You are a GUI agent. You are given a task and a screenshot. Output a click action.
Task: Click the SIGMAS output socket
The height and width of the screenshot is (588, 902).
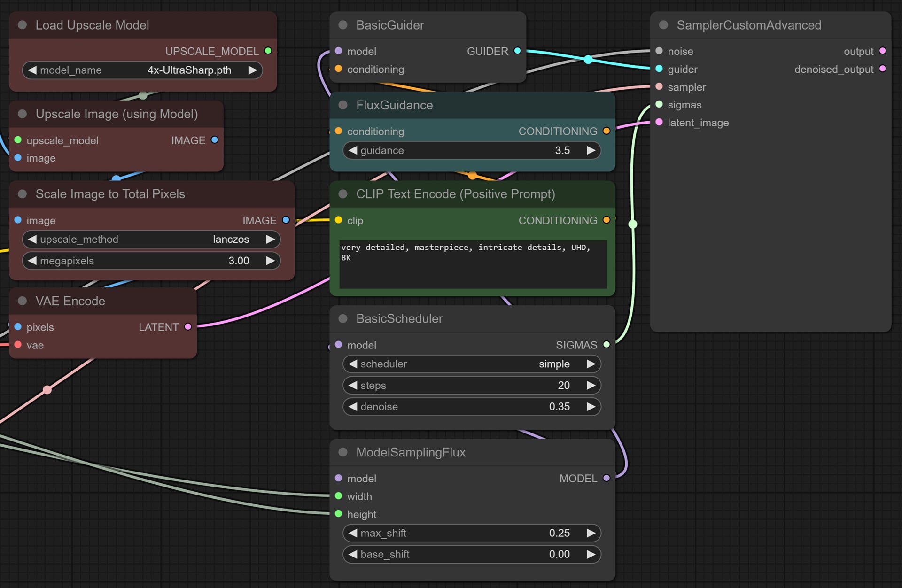pyautogui.click(x=607, y=345)
